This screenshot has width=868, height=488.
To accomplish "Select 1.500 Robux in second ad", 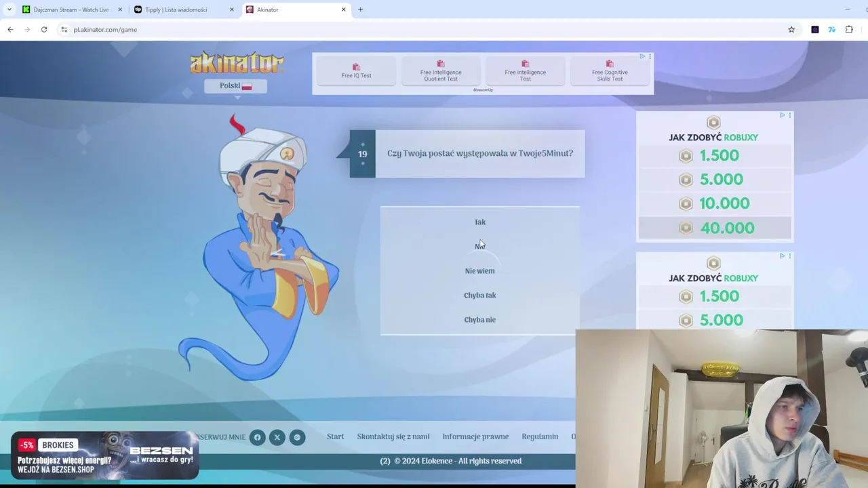I will click(x=715, y=296).
